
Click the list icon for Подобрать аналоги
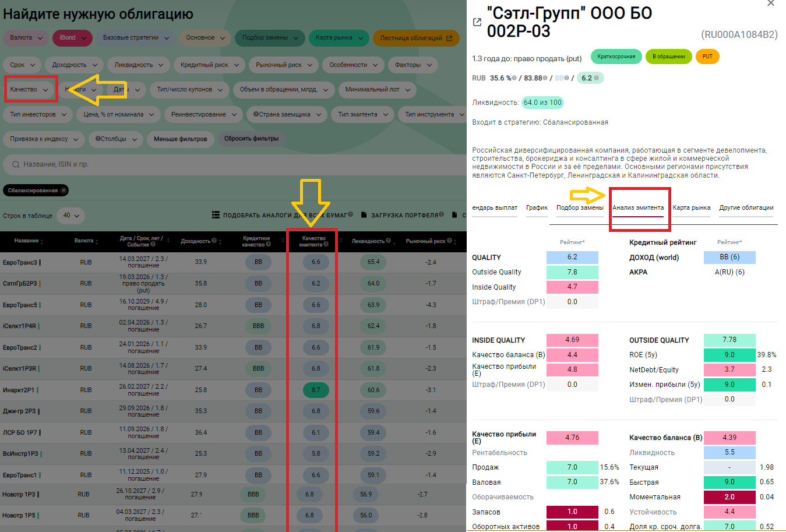216,215
